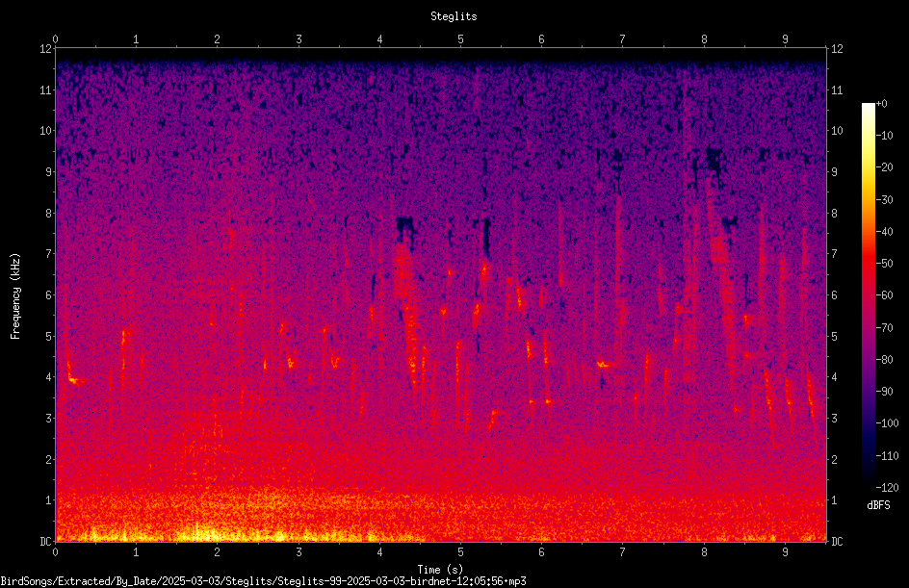Viewport: 909px width, 588px height.
Task: Click the 2 second tick on bottom axis
Action: pos(217,552)
